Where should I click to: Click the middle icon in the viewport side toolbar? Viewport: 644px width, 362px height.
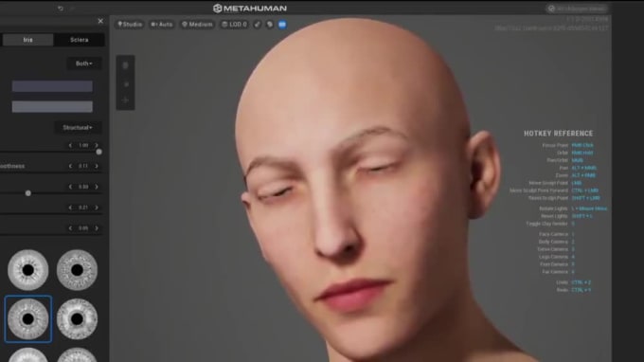(126, 83)
